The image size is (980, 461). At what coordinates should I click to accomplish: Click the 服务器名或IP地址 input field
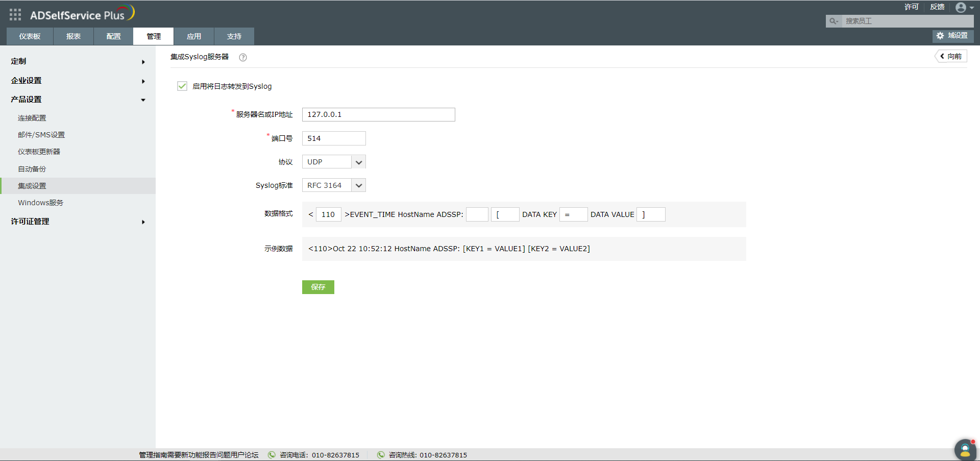378,114
